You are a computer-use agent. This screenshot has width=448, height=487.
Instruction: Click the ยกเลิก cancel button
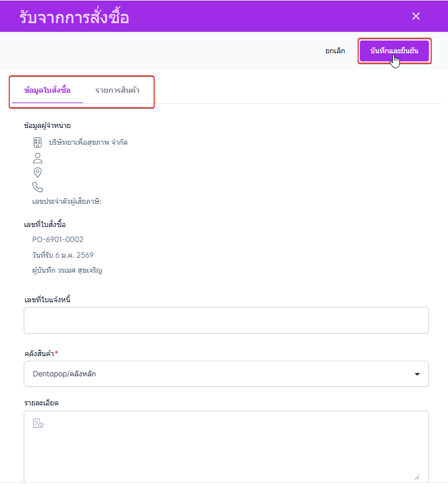pyautogui.click(x=335, y=51)
